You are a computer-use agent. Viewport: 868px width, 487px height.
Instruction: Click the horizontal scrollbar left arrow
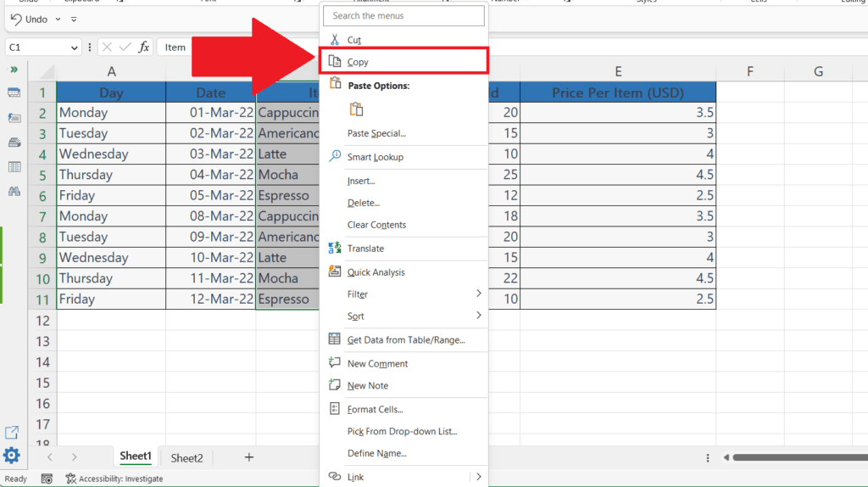726,457
